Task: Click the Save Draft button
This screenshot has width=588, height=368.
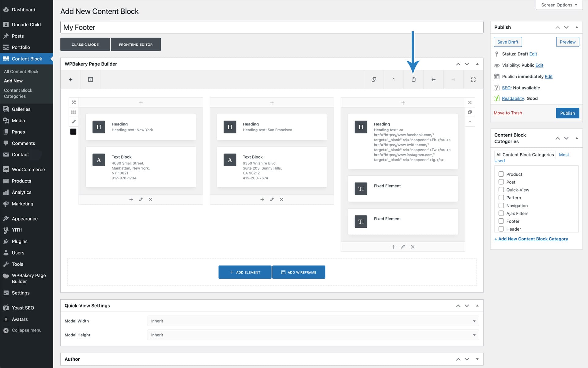Action: [x=507, y=42]
